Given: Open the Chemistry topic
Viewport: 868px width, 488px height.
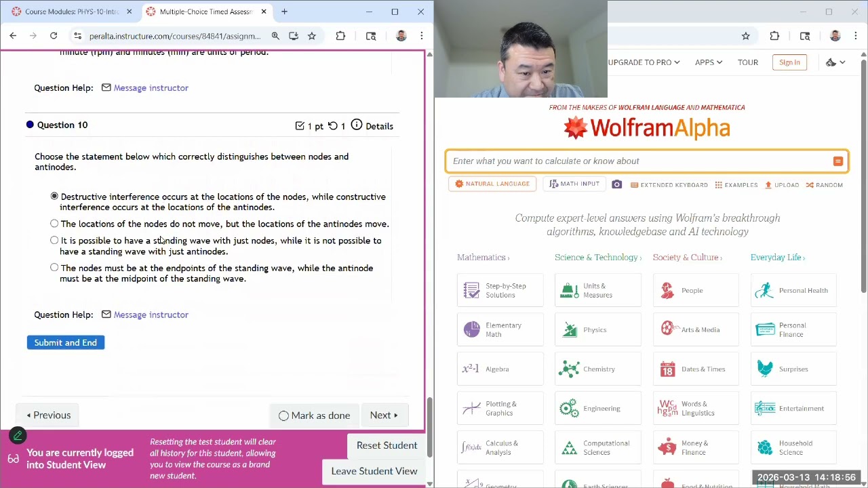Looking at the screenshot, I should coord(598,369).
